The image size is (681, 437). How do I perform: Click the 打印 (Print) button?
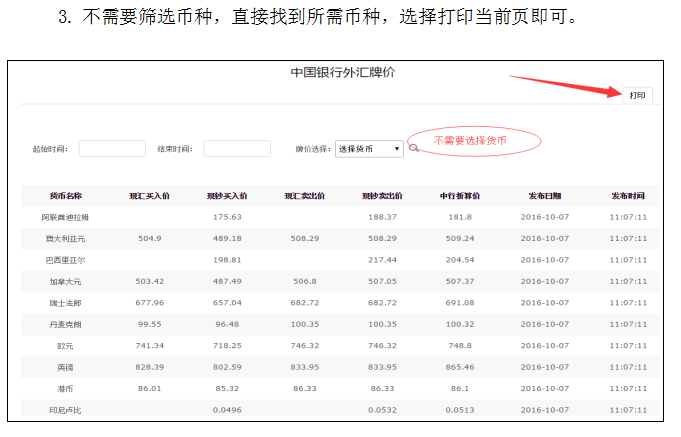coord(637,95)
